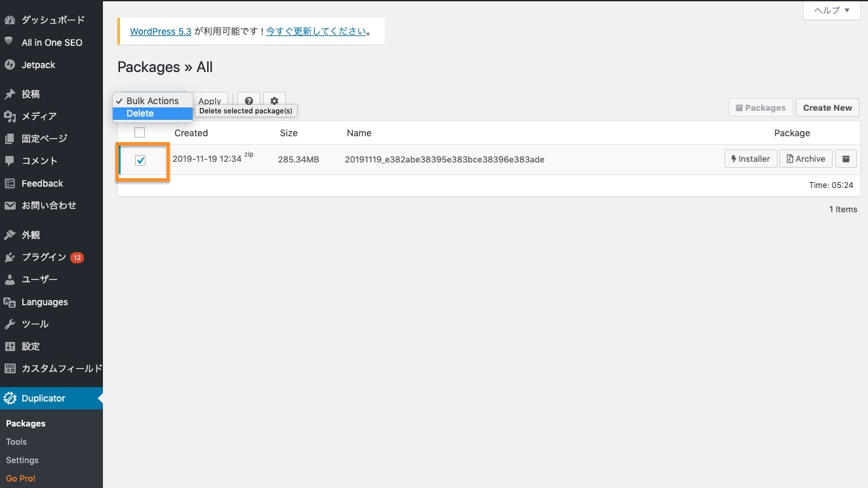Uncheck the 2019-11-19 package checkbox
The image size is (868, 488).
pyautogui.click(x=140, y=160)
